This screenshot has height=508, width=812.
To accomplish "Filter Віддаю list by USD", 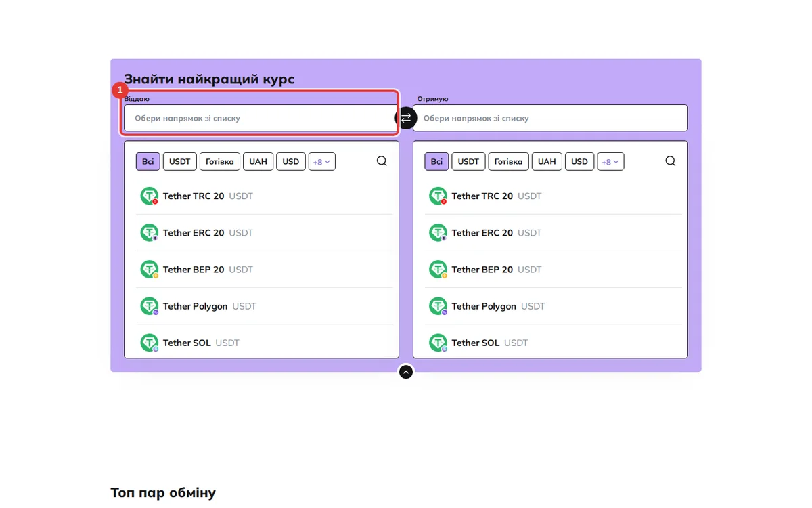I will [x=291, y=162].
